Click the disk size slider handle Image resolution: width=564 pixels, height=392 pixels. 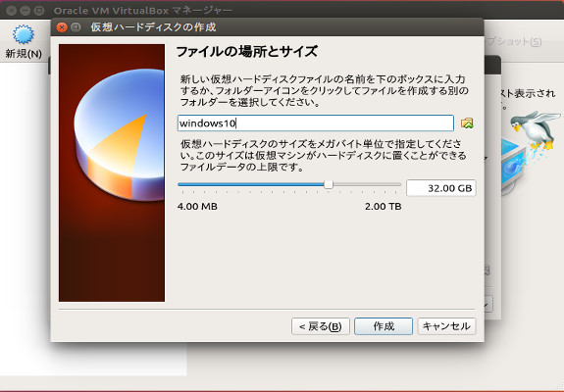pyautogui.click(x=329, y=184)
